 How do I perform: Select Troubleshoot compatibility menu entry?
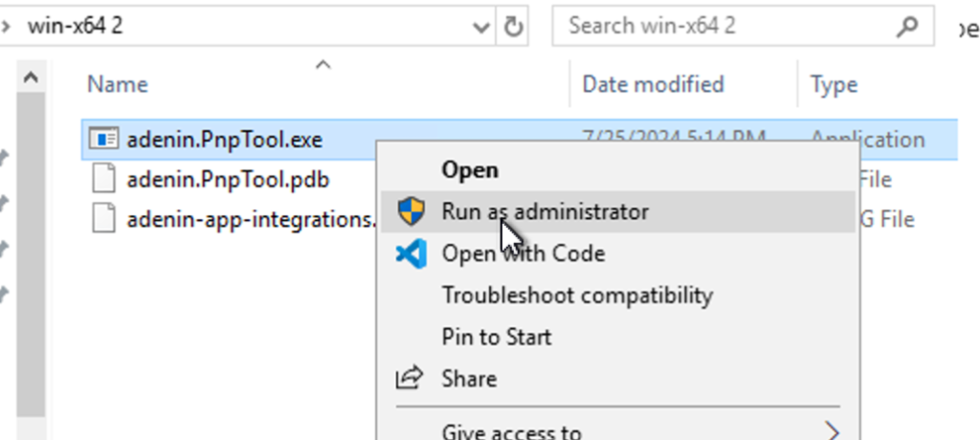[x=577, y=295]
